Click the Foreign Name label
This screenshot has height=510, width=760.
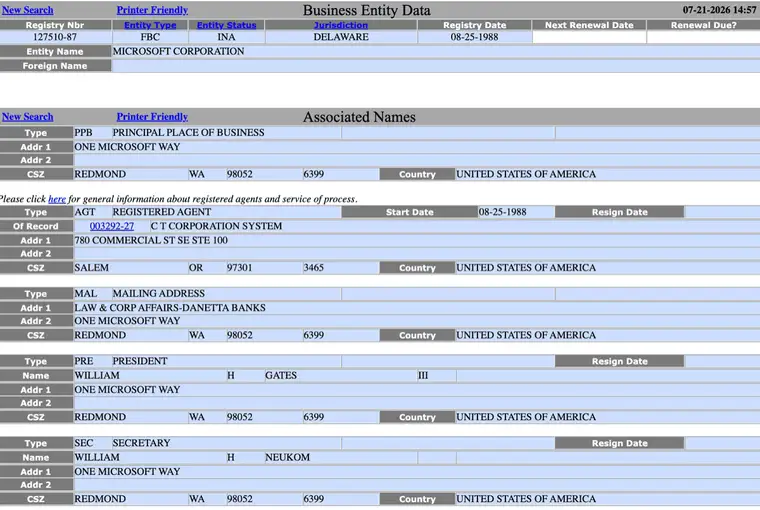55,66
